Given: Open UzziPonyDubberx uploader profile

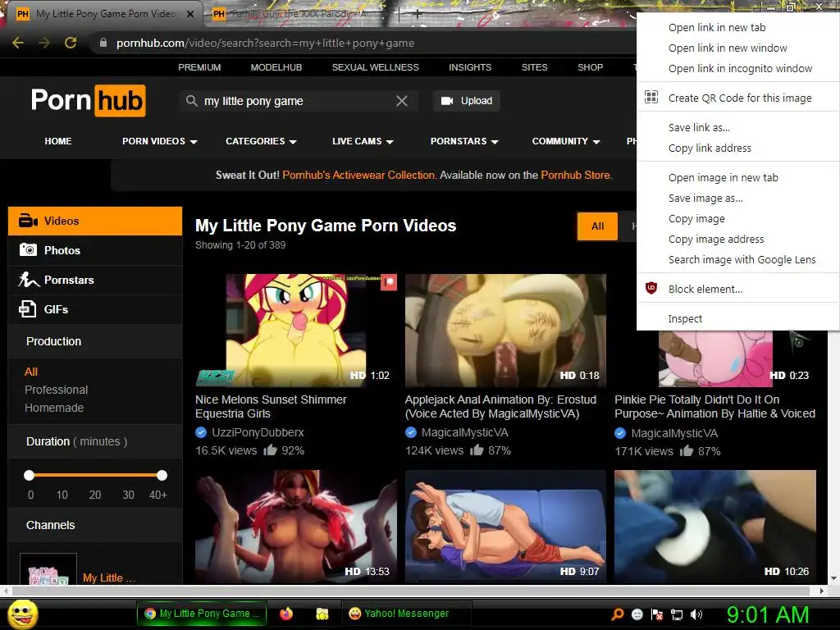Looking at the screenshot, I should pyautogui.click(x=258, y=432).
